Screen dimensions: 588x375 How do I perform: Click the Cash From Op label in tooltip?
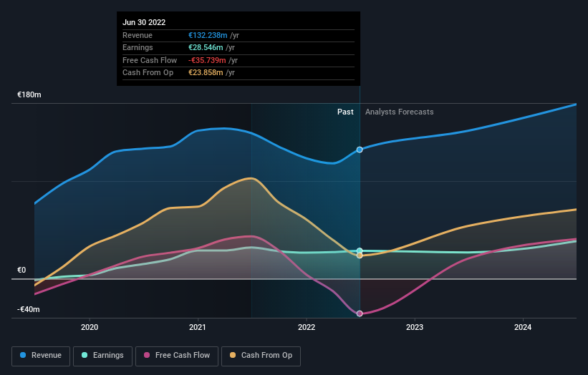(x=148, y=73)
